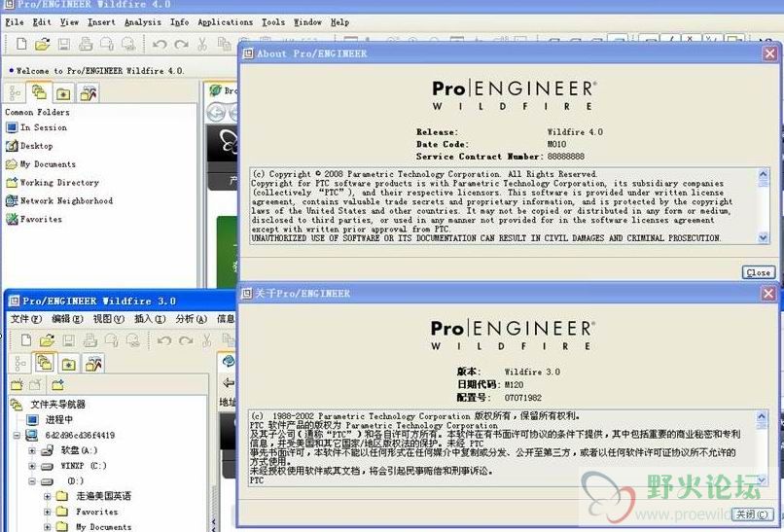Open 文件(F) menu in Wildfire 3.0
Viewport: 784px width, 532px height.
[26, 319]
